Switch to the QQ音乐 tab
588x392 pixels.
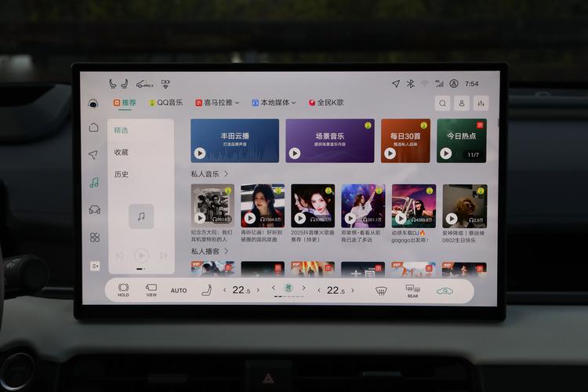tap(166, 102)
